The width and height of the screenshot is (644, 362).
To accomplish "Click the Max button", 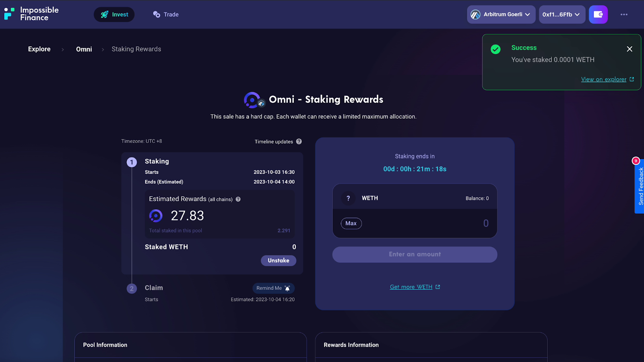I will coord(351,223).
